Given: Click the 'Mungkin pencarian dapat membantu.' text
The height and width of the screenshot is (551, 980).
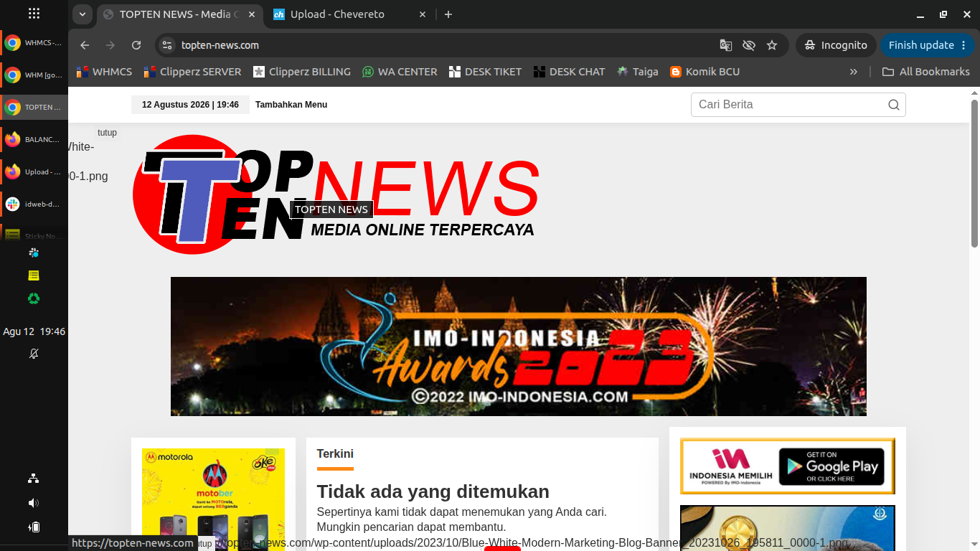Looking at the screenshot, I should (412, 527).
